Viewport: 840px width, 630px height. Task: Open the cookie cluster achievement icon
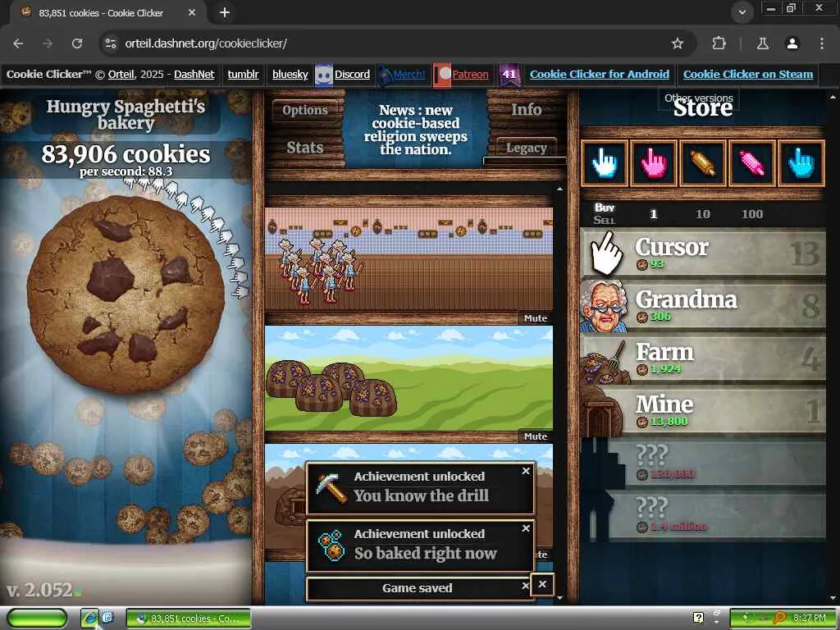(x=331, y=546)
